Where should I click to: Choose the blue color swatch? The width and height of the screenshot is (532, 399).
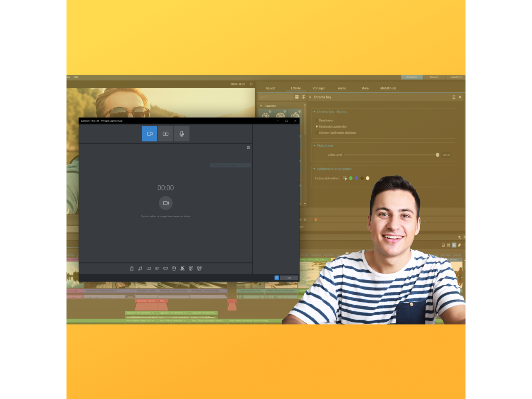coord(356,178)
